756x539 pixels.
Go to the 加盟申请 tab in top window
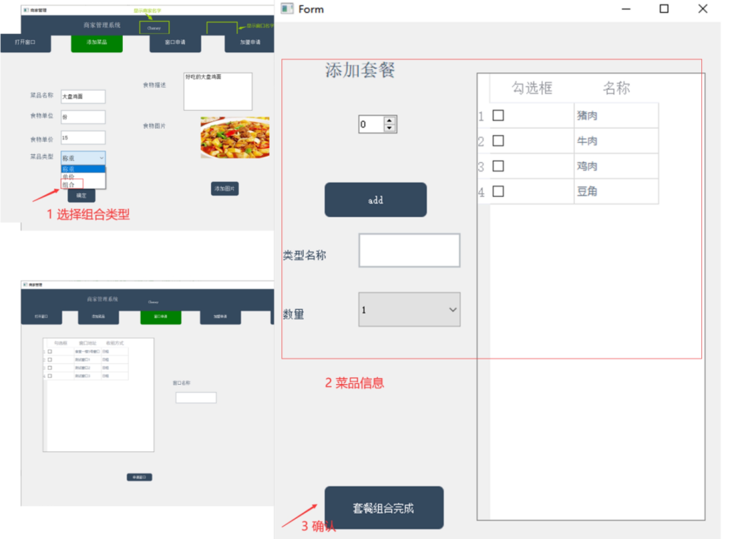click(x=250, y=42)
